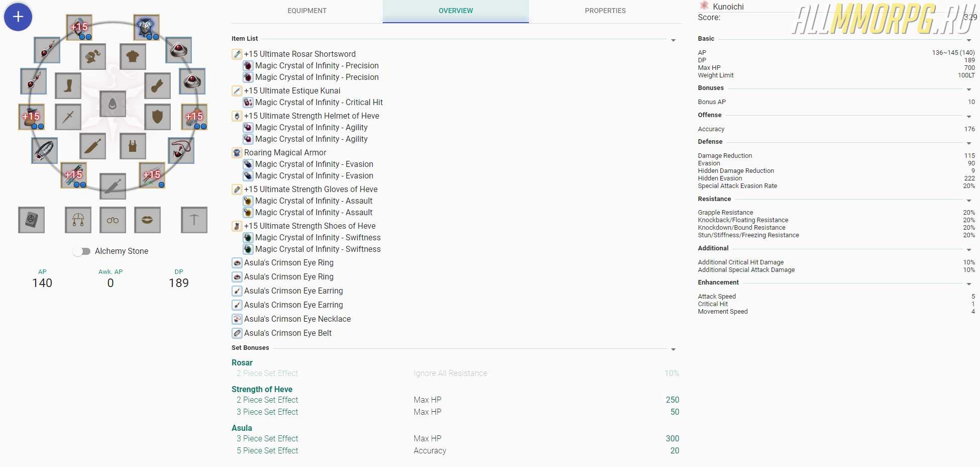The width and height of the screenshot is (980, 467).
Task: Collapse the Set Bonuses section
Action: 674,349
